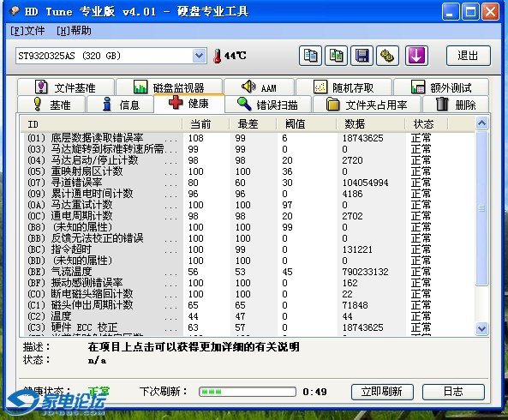Switch to the 磁盘监视器 tab
Image resolution: width=508 pixels, height=420 pixels.
coord(169,87)
